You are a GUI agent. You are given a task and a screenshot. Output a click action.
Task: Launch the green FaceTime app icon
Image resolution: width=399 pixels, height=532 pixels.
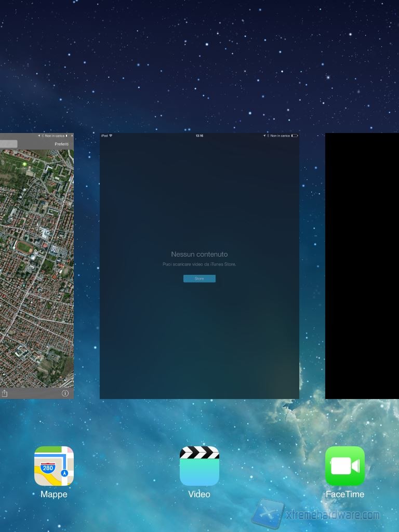coord(345,466)
